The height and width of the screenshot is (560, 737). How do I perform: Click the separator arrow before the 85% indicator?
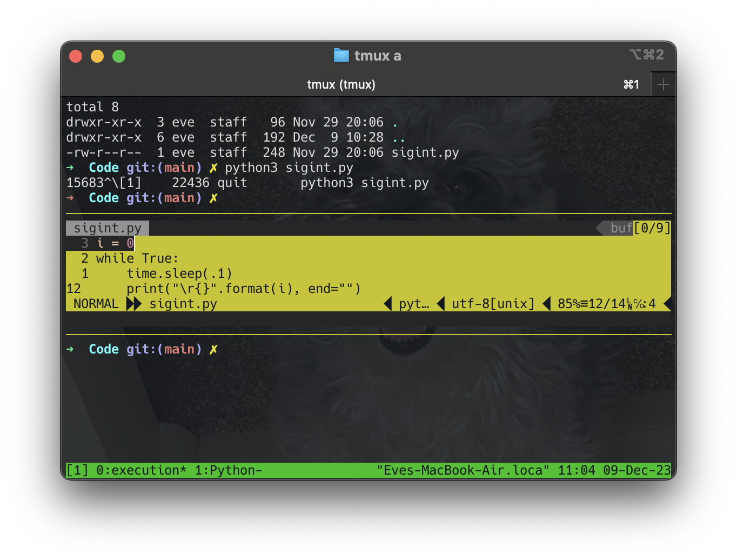(548, 304)
